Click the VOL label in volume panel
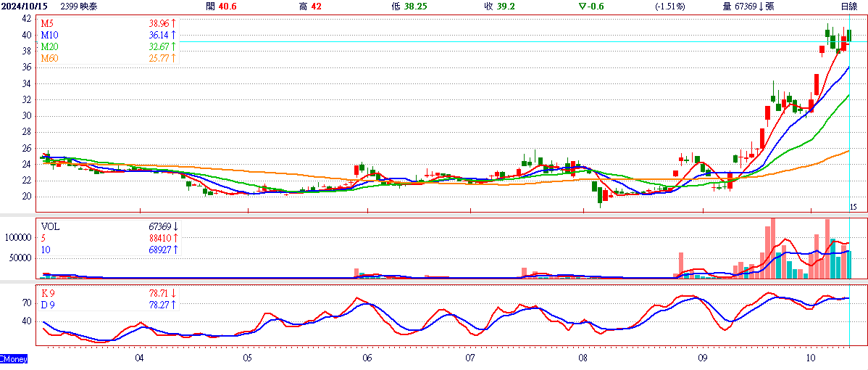 (49, 226)
